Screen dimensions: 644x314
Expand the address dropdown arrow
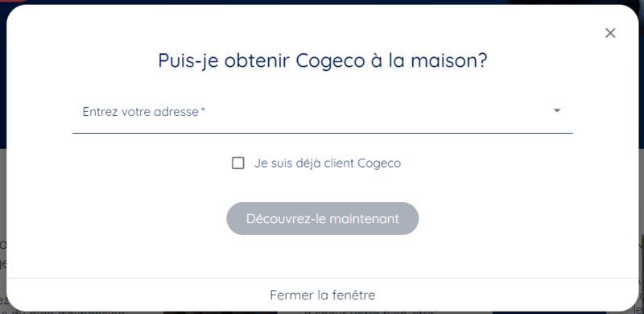[x=557, y=110]
